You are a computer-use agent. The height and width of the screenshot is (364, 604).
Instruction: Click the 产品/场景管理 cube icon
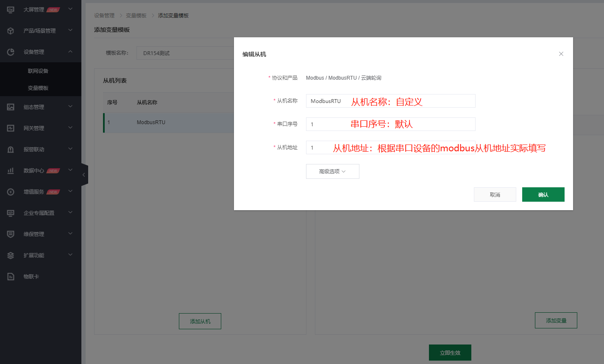tap(11, 31)
